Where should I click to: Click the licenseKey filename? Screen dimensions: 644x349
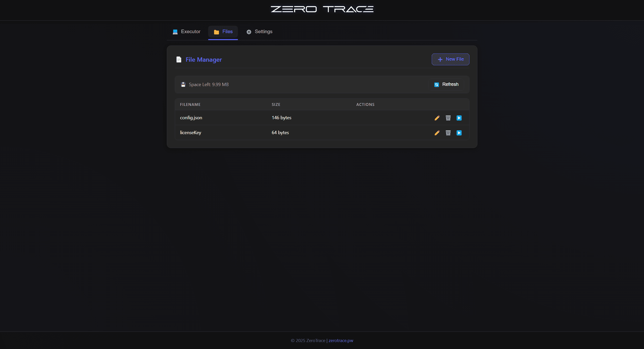click(190, 133)
